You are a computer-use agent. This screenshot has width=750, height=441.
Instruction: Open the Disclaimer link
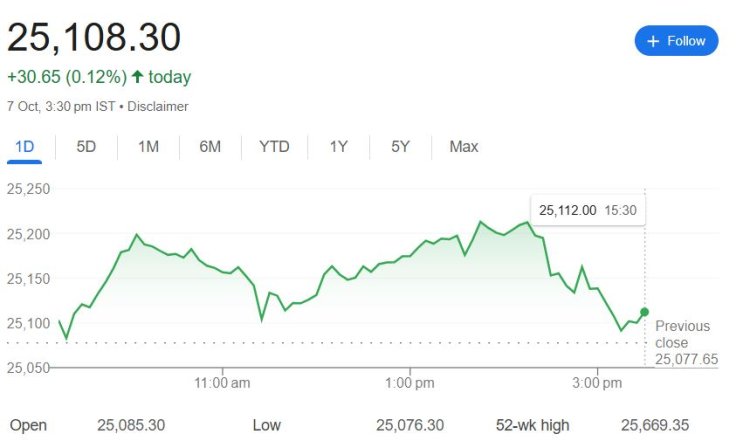tap(158, 106)
